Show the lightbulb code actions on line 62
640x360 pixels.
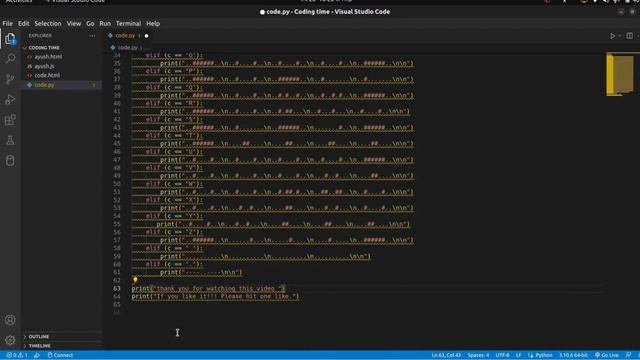click(x=135, y=280)
